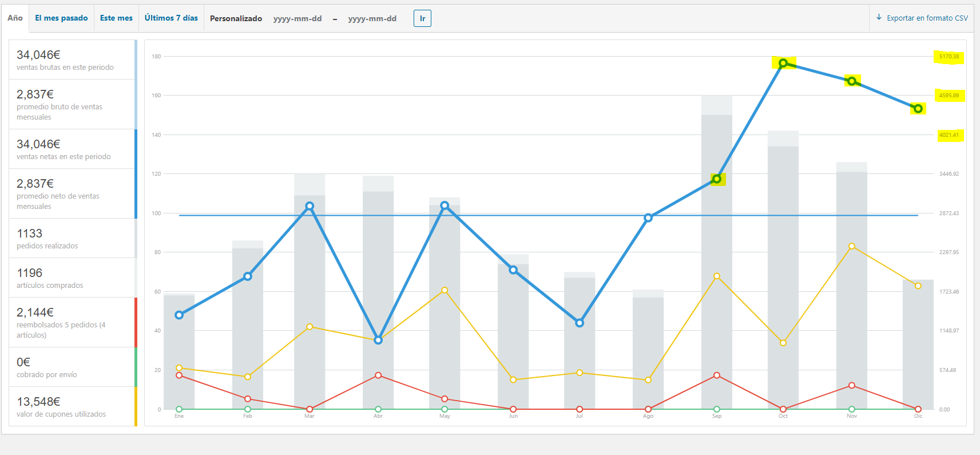980x455 pixels.
Task: Switch to El mes pasado tab
Action: [x=61, y=18]
